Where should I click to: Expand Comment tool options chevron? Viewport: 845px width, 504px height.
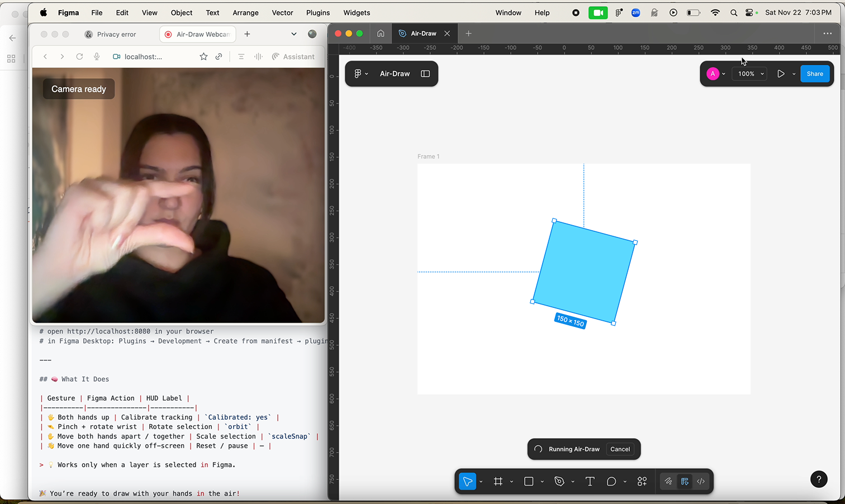625,482
